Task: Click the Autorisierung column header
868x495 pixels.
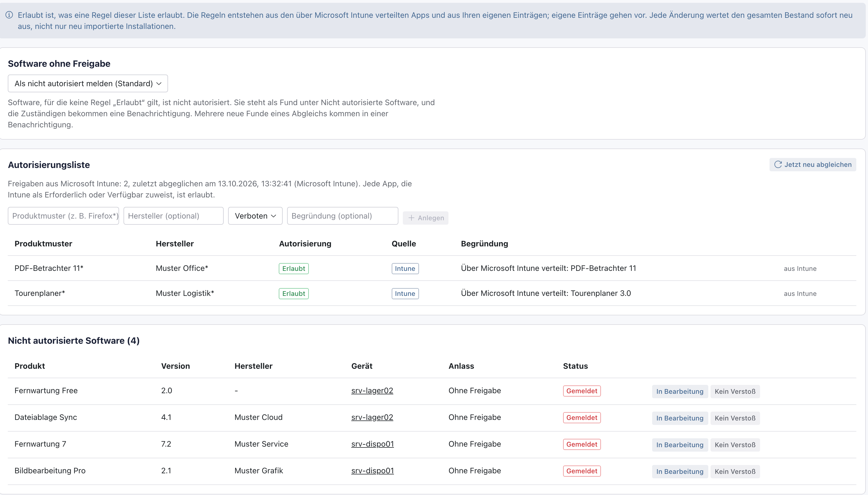Action: (x=305, y=243)
